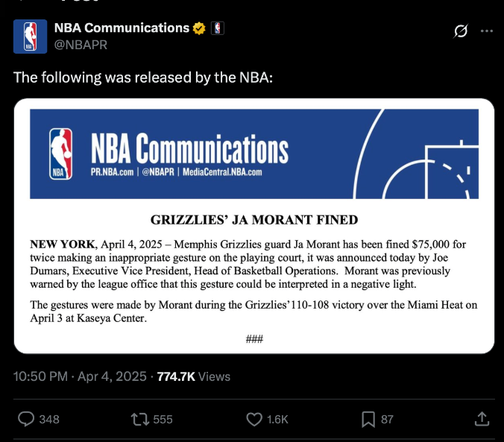Image resolution: width=504 pixels, height=442 pixels.
Task: Click the 87 bookmarks count
Action: click(x=387, y=420)
